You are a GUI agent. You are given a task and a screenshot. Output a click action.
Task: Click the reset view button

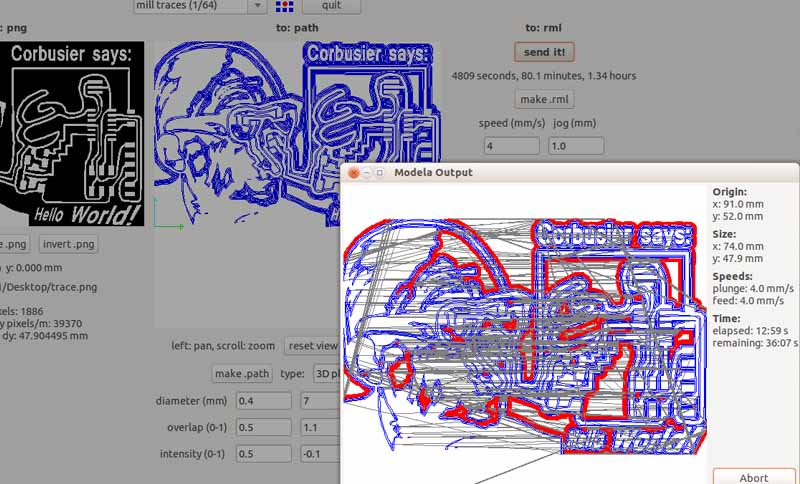click(312, 346)
